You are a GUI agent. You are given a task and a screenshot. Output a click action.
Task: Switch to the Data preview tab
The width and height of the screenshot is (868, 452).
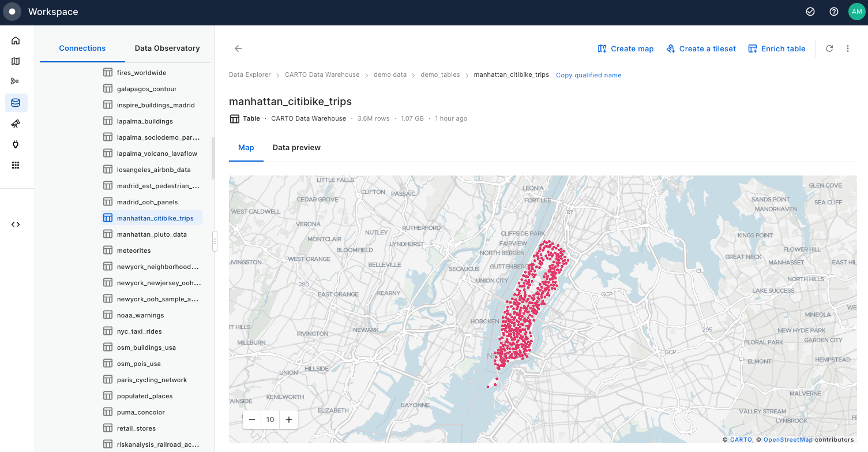[x=296, y=148]
